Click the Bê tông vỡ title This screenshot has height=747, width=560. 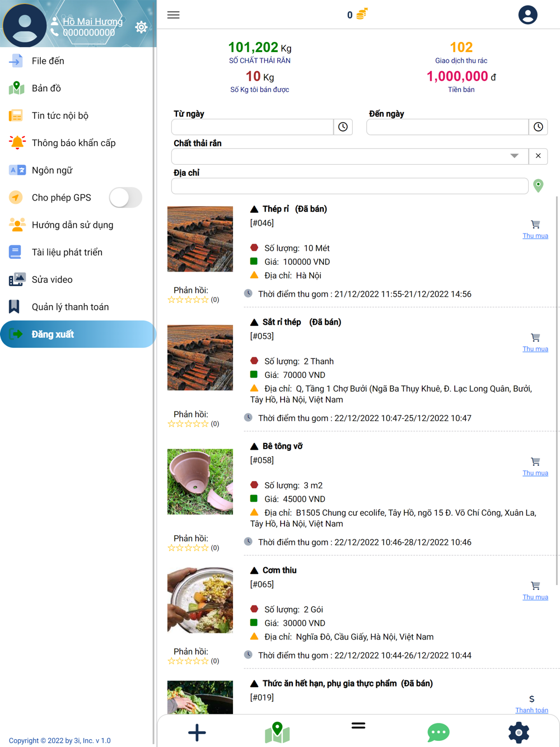[x=282, y=446]
